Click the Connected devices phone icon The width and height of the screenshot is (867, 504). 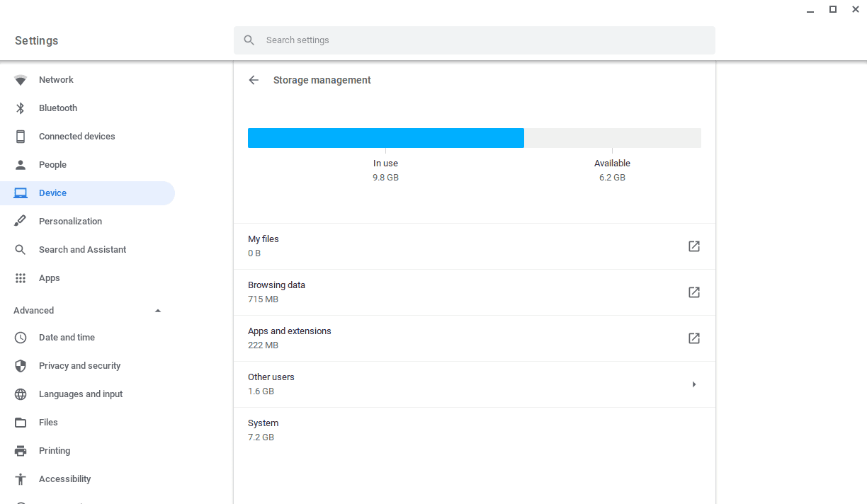click(21, 137)
